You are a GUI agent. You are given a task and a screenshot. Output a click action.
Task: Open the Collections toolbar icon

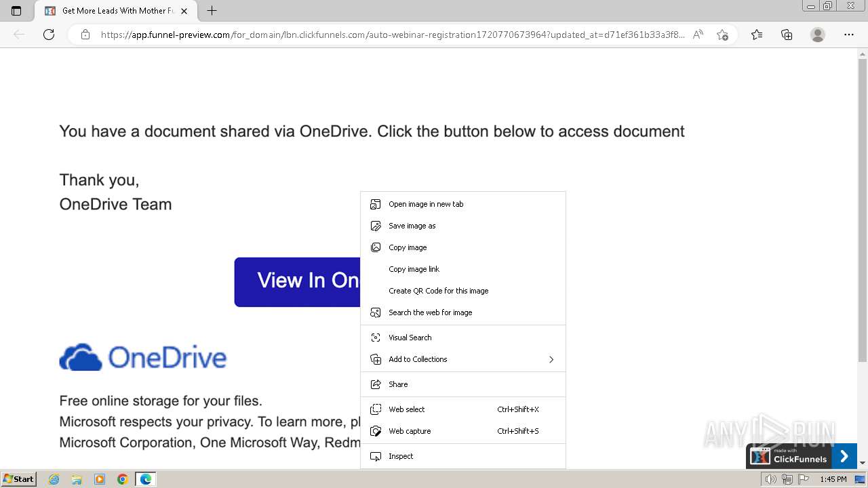(787, 35)
